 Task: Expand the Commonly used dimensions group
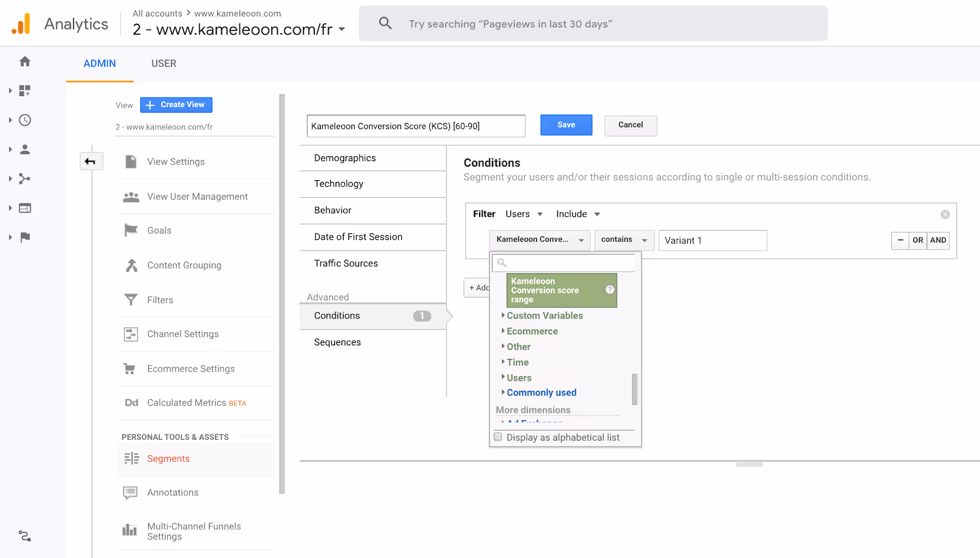pos(541,392)
